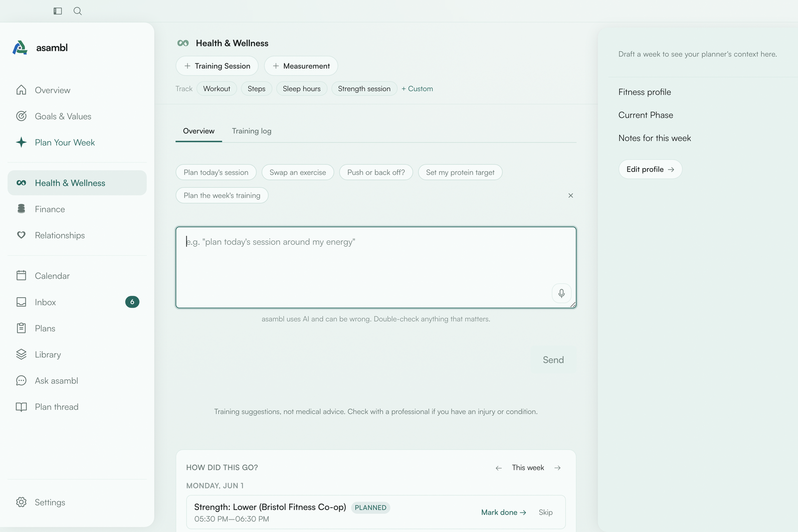Click the PLANNED status badge
Image resolution: width=798 pixels, height=532 pixels.
click(x=371, y=508)
